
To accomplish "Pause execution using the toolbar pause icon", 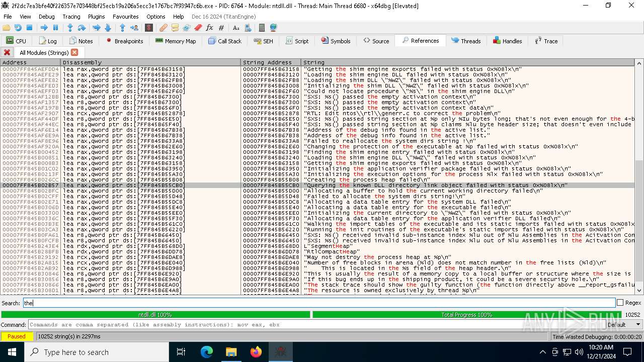I will pos(55,28).
